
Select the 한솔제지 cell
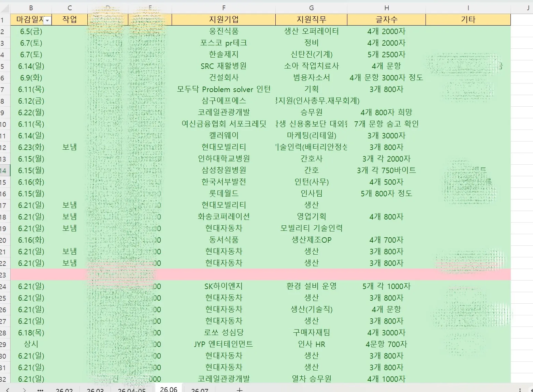(x=224, y=55)
